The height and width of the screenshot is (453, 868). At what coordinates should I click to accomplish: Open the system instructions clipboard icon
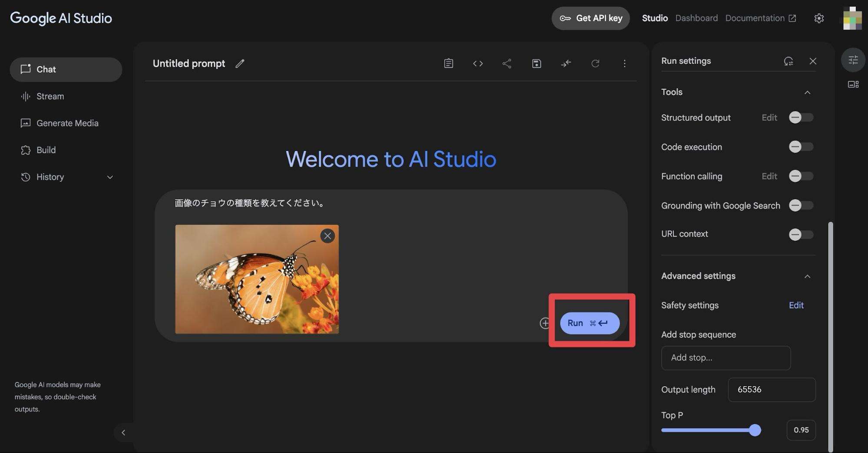[449, 63]
